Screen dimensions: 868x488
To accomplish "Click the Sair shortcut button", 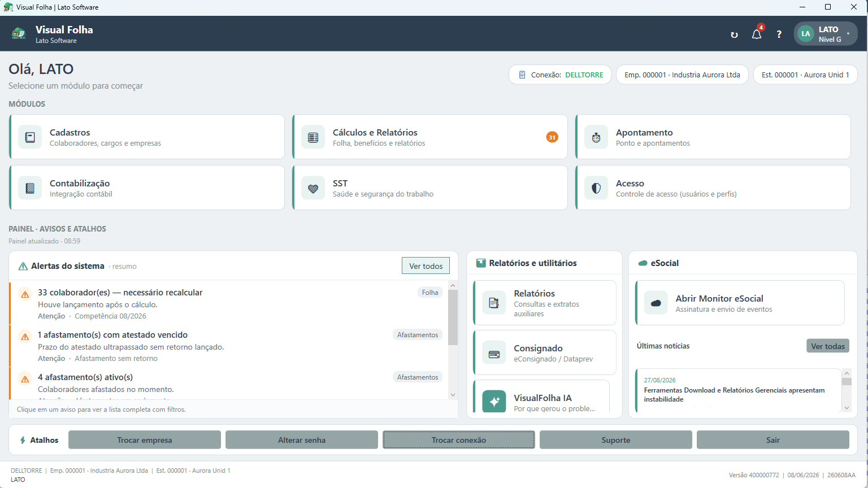I will tap(773, 440).
